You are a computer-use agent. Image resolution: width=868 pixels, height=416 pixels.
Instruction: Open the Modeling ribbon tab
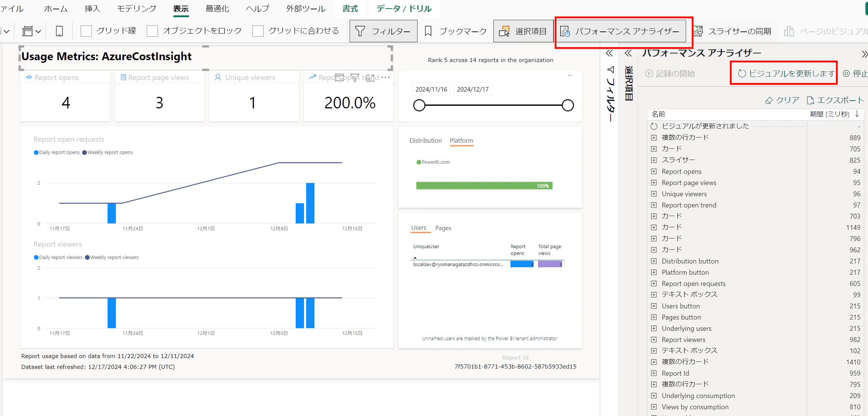[137, 9]
